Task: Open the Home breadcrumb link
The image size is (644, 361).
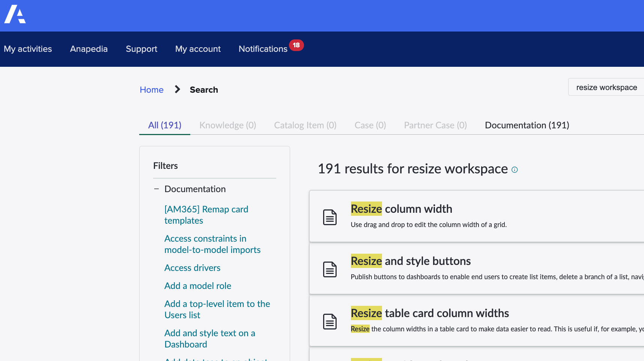Action: coord(151,89)
